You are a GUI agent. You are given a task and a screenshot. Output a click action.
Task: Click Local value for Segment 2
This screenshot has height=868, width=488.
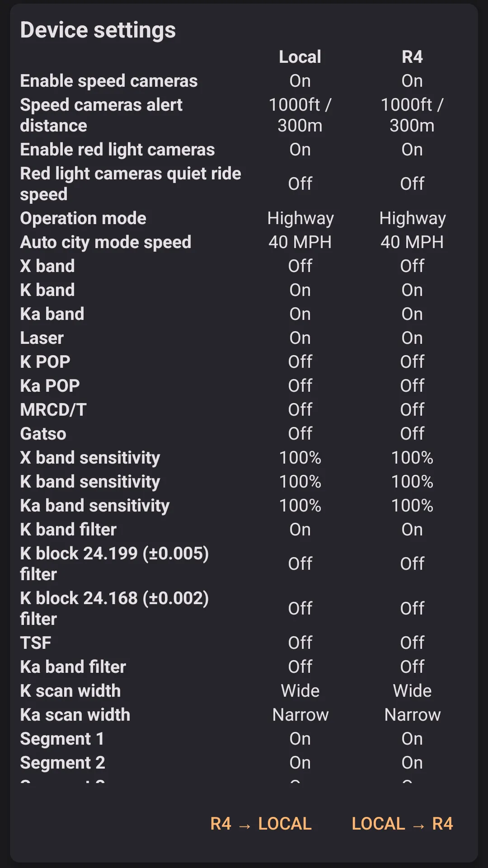(x=300, y=763)
